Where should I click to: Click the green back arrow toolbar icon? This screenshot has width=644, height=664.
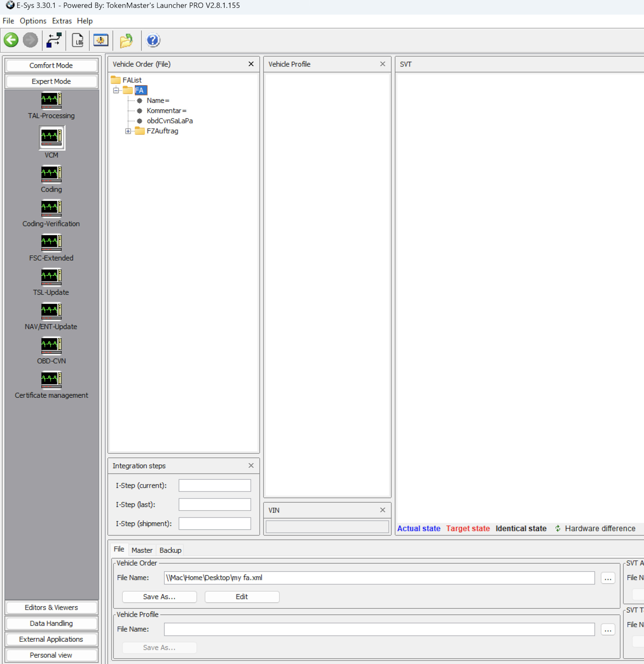[11, 40]
